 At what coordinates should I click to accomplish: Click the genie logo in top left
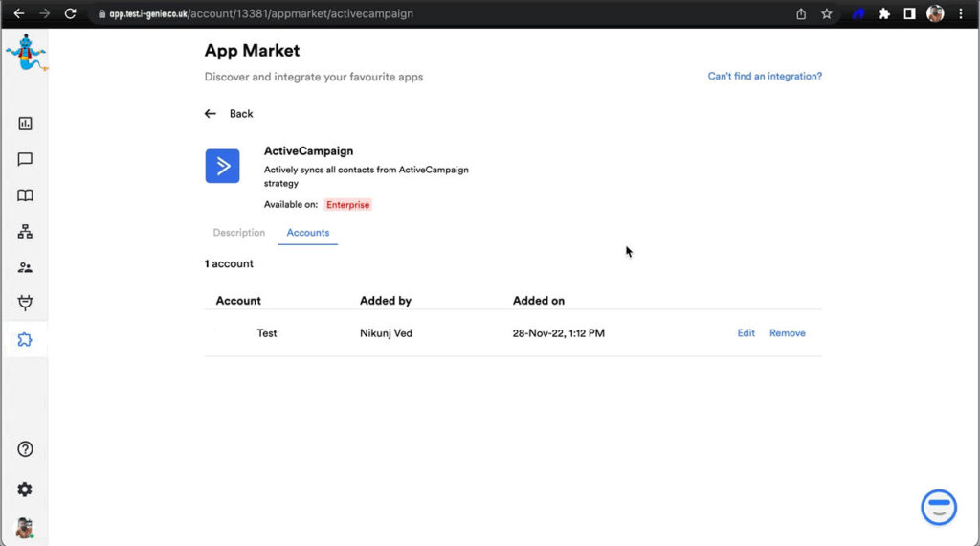[25, 52]
